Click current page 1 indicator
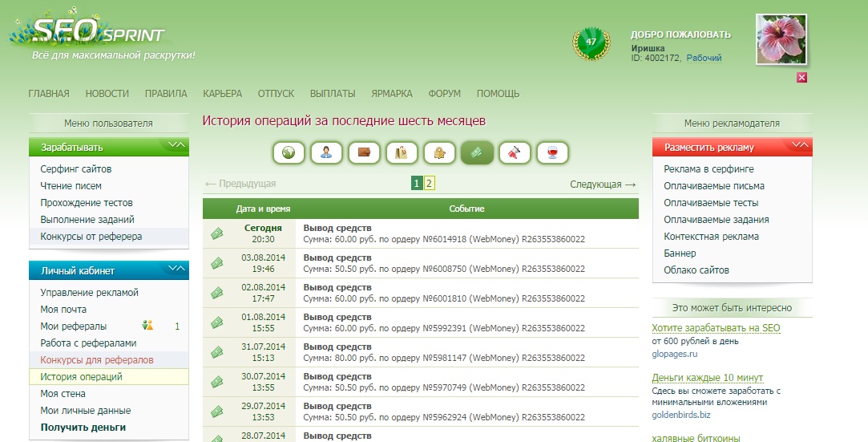The image size is (868, 442). point(417,184)
